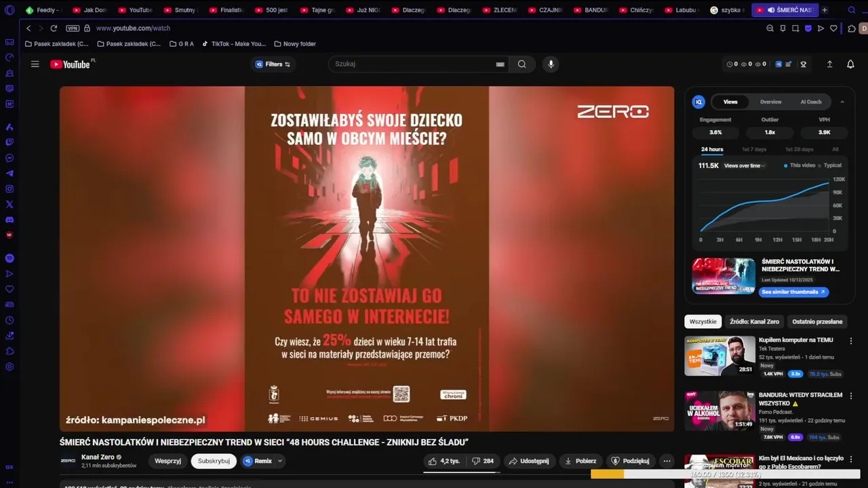Image resolution: width=868 pixels, height=488 pixels.
Task: Open the Filters toggle next to search
Action: [x=273, y=64]
